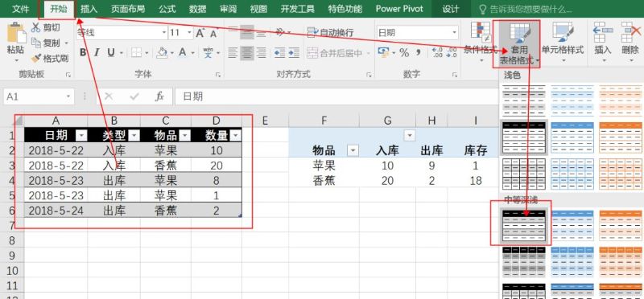Open the font size 11 dropdown
644x299 pixels.
(x=190, y=33)
